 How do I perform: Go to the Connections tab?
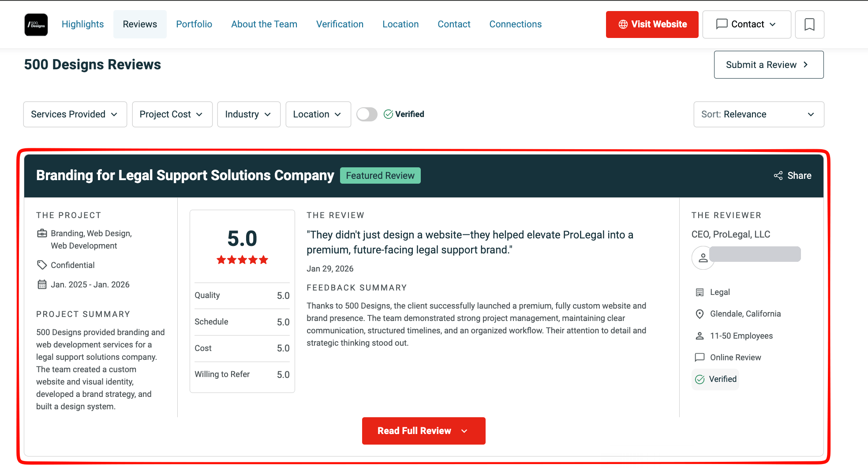[x=515, y=24]
